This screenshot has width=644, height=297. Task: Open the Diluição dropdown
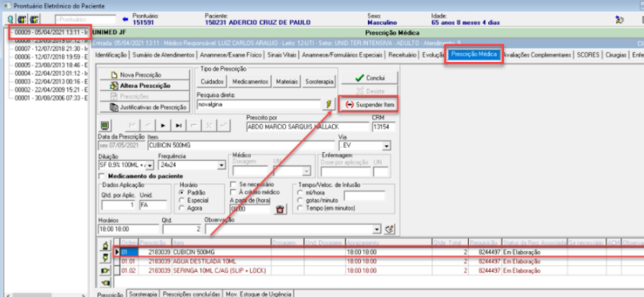point(149,165)
